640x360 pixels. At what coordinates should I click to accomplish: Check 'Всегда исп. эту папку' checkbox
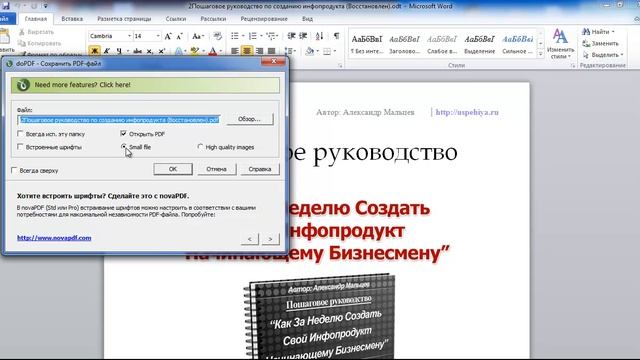(x=20, y=133)
